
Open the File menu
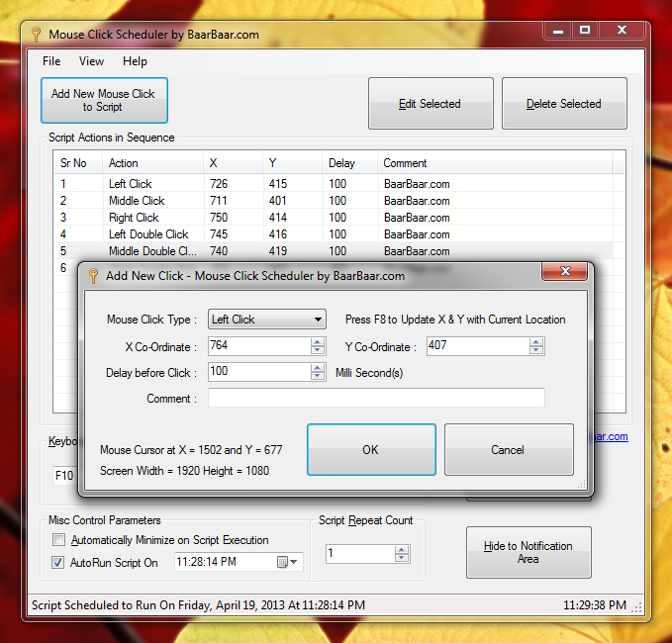click(51, 61)
